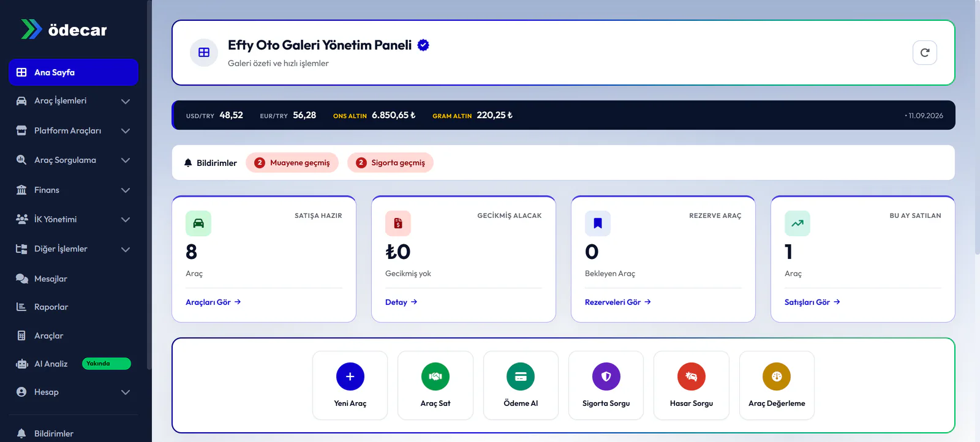Viewport: 980px width, 442px height.
Task: Click the refresh button in header
Action: pyautogui.click(x=925, y=53)
